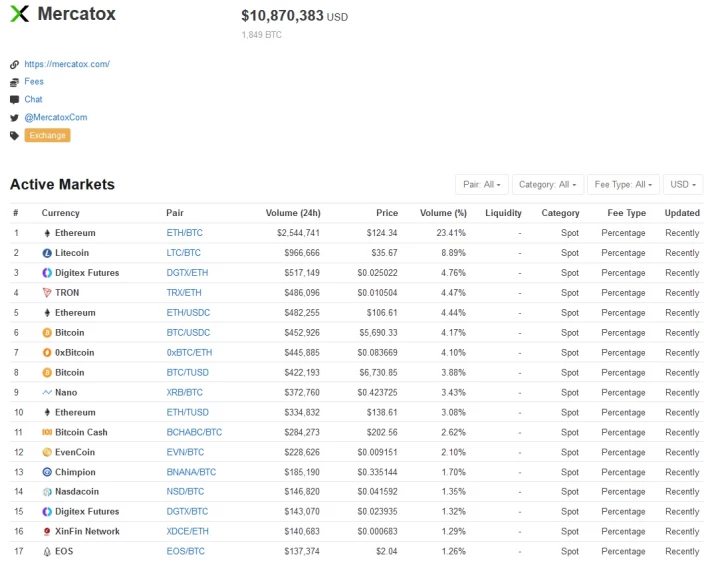The width and height of the screenshot is (710, 561).
Task: Click the Price column header
Action: (387, 213)
